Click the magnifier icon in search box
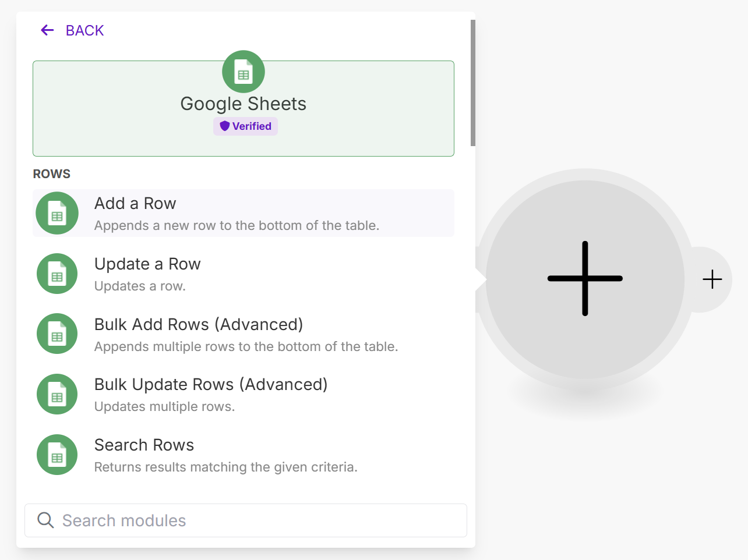 pyautogui.click(x=45, y=520)
